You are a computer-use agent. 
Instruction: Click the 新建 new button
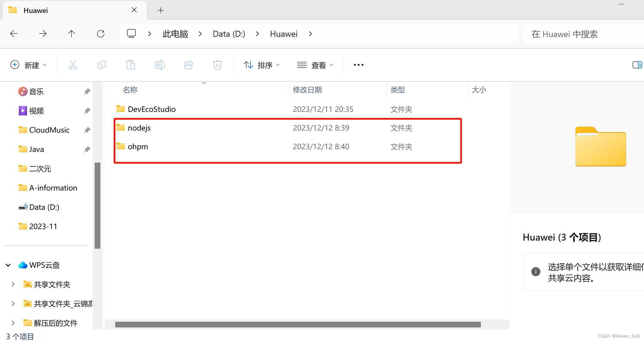pos(29,65)
